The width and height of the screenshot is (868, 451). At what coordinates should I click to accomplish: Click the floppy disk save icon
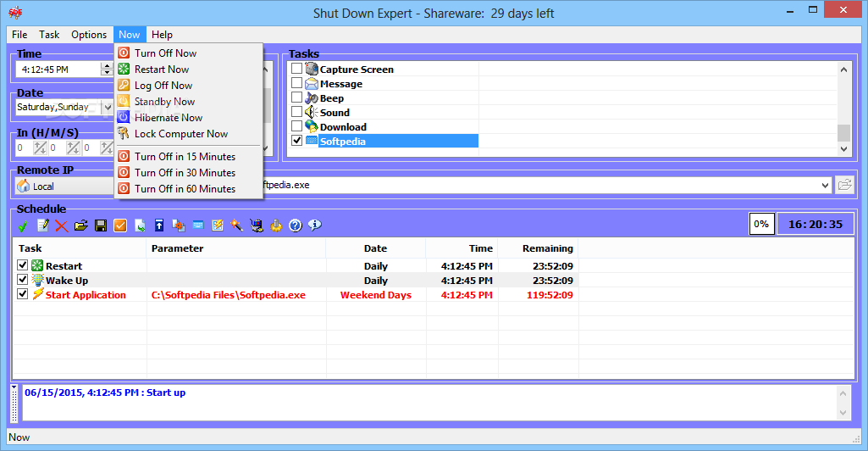click(101, 225)
